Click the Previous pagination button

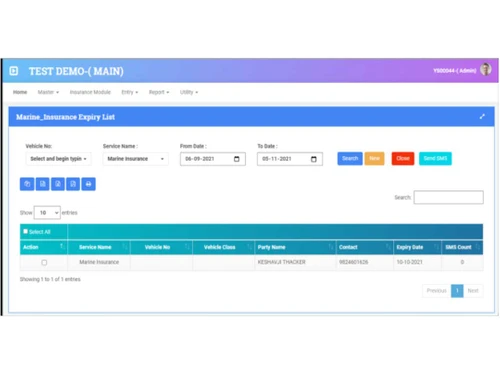436,291
